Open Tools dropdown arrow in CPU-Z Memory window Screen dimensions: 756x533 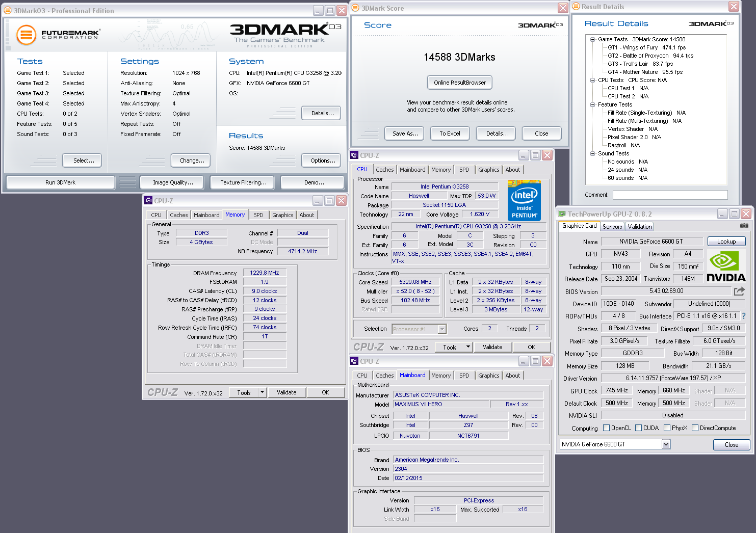point(262,392)
